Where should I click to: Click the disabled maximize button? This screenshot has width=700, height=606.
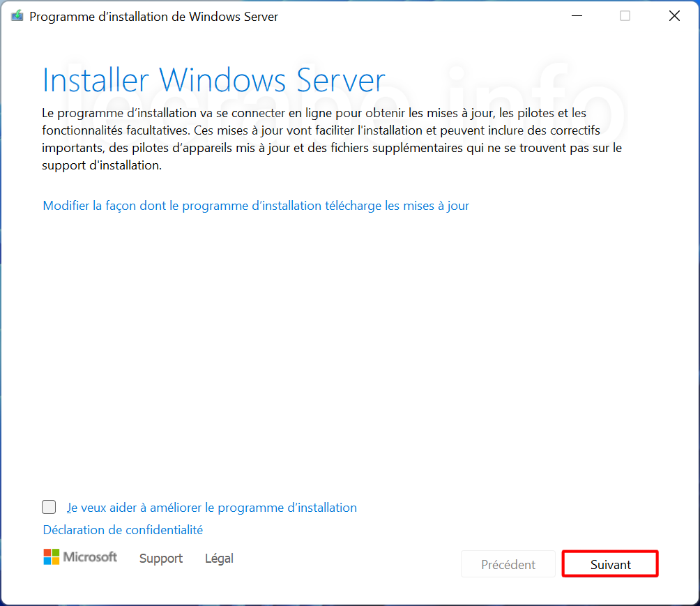point(625,16)
